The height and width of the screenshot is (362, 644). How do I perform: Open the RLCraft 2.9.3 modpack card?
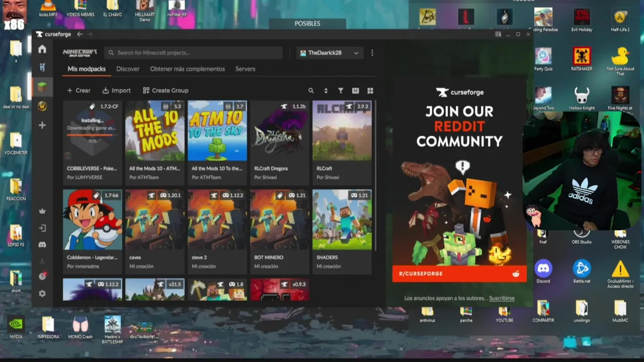tap(342, 142)
